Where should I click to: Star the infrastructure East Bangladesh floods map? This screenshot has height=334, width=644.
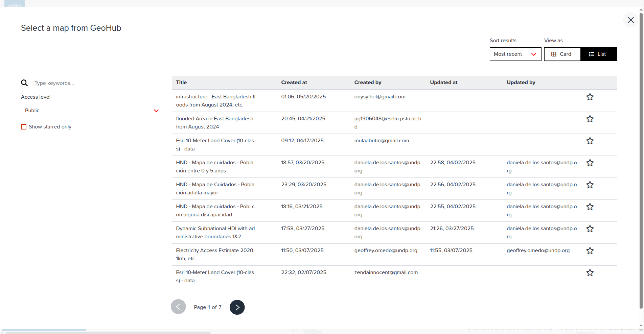click(x=590, y=97)
